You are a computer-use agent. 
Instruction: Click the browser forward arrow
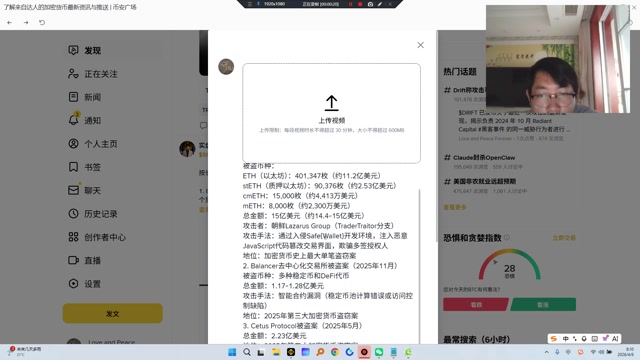26,22
